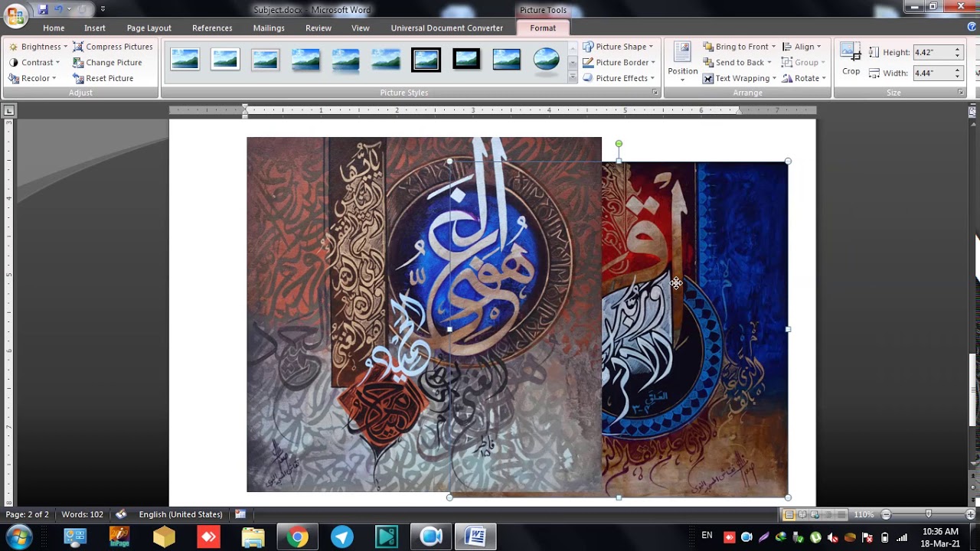Open the Home ribbon tab
The height and width of the screenshot is (551, 980).
click(54, 28)
